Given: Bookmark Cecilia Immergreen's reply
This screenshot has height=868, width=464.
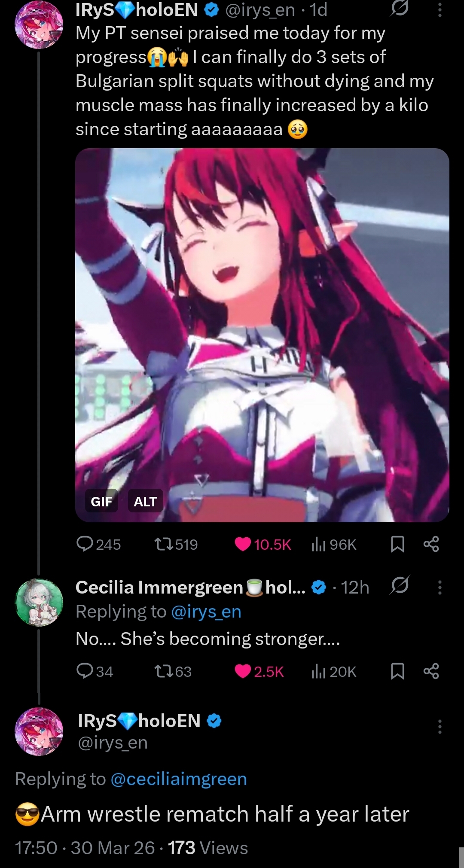Looking at the screenshot, I should [397, 671].
